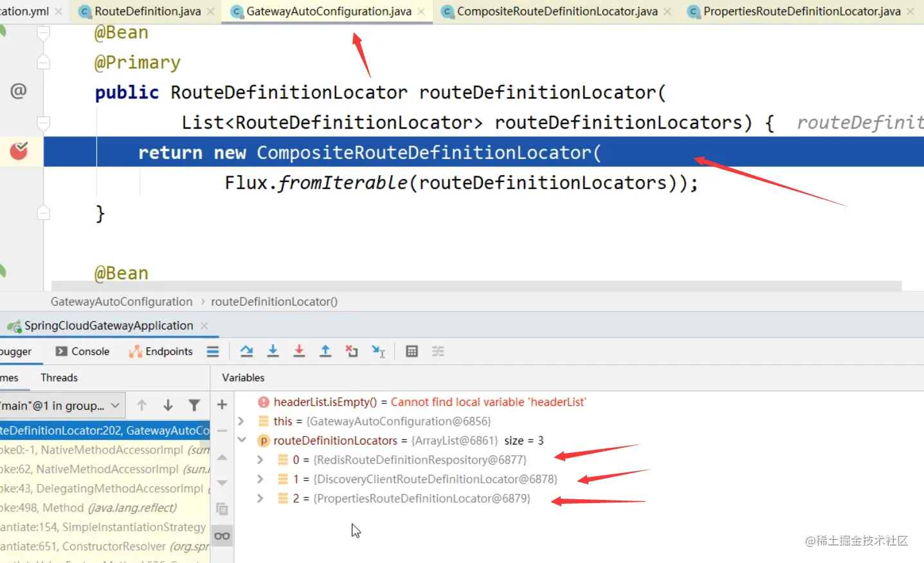This screenshot has height=563, width=924.
Task: Toggle fold marker at the method parameters line
Action: pos(44,122)
